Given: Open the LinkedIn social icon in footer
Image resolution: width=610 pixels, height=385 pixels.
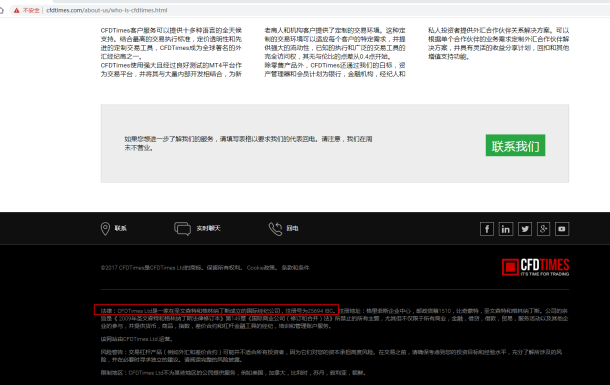Looking at the screenshot, I should [x=506, y=229].
